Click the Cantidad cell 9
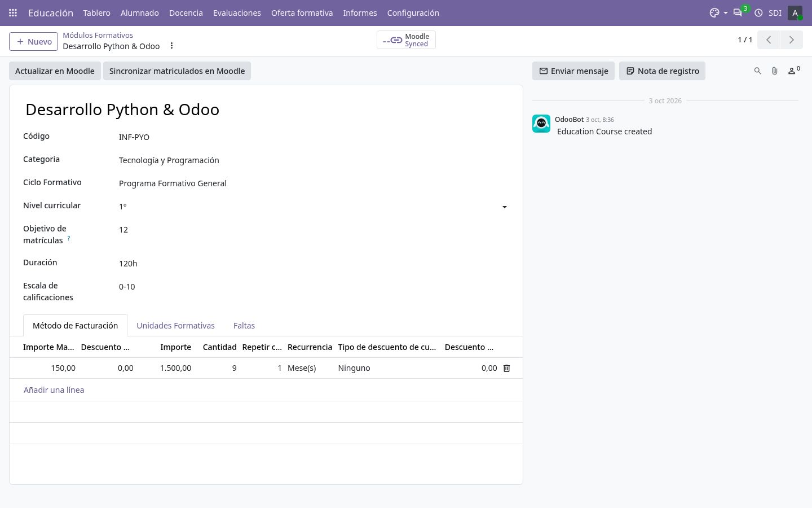812x508 pixels. click(217, 368)
